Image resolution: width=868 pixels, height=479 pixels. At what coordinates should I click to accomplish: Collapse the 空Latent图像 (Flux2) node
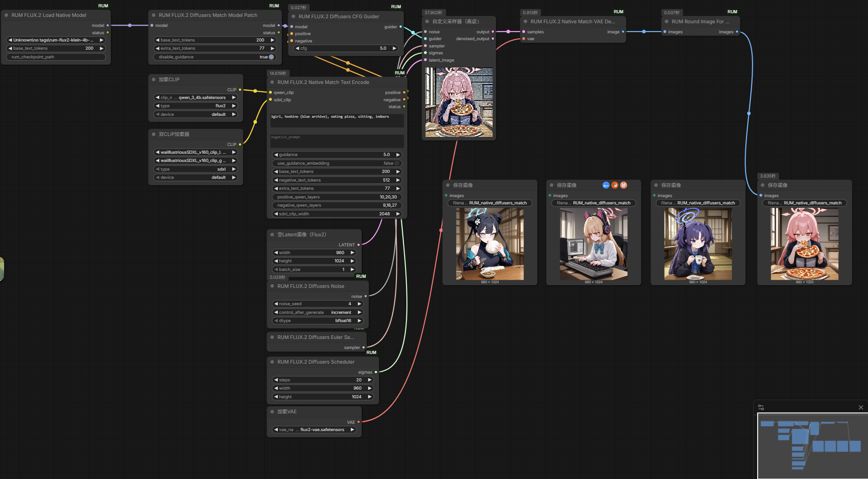272,234
